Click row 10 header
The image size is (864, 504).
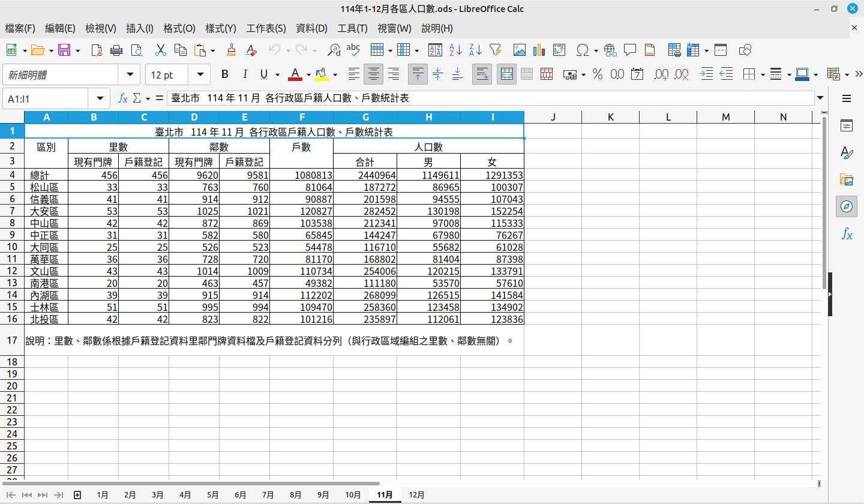(12, 247)
